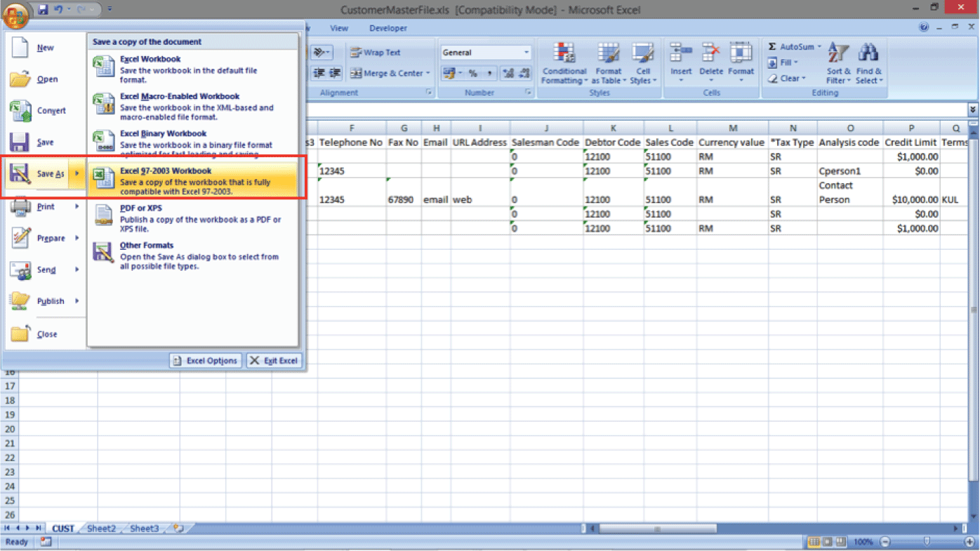Screen dimensions: 980x551
Task: Open the Fill dropdown
Action: pos(783,62)
